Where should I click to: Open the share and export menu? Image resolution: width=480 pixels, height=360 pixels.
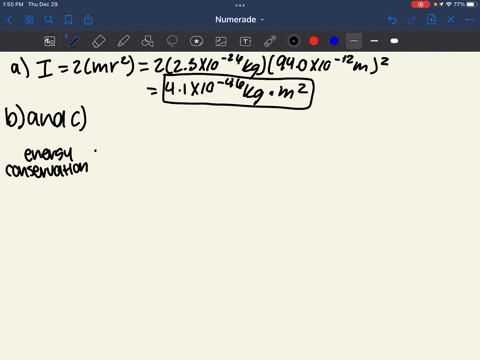[x=88, y=20]
